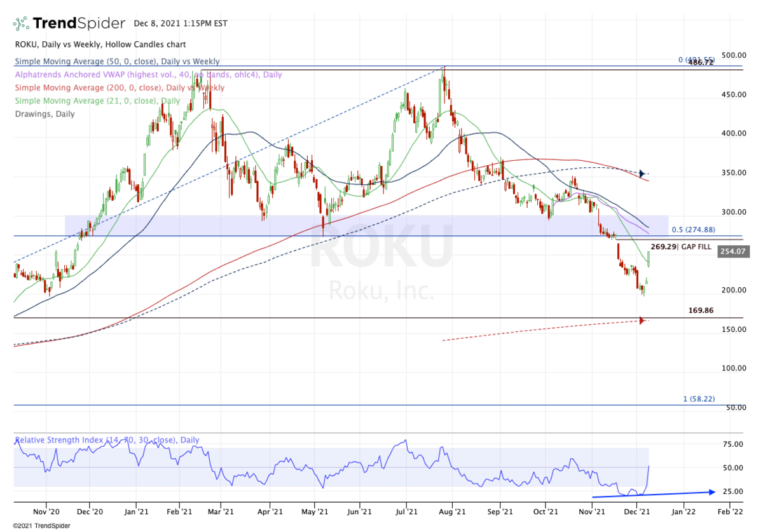
Task: Click the Apr '21 date axis label
Action: pos(270,510)
